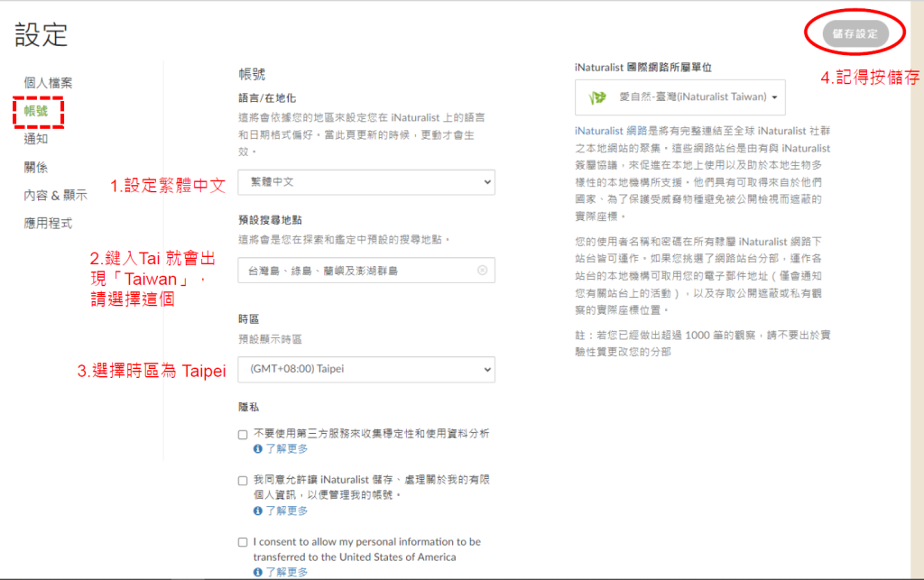Click info icon beside first privacy learn-more
The width and height of the screenshot is (924, 580).
click(x=258, y=448)
